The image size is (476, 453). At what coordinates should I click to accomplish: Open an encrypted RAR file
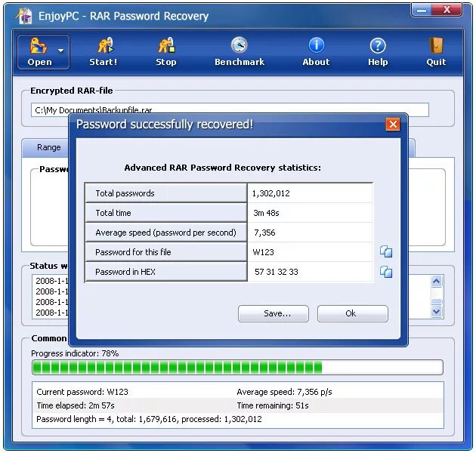[39, 52]
